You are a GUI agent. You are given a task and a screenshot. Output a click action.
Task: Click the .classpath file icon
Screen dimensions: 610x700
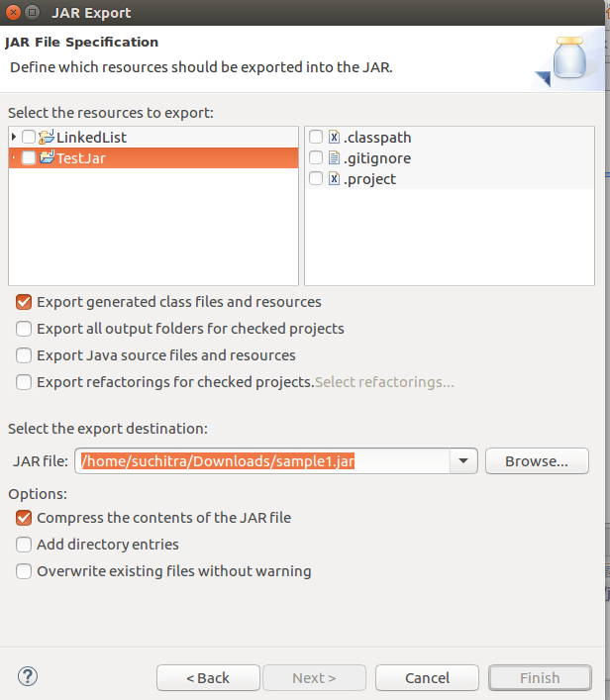[334, 138]
